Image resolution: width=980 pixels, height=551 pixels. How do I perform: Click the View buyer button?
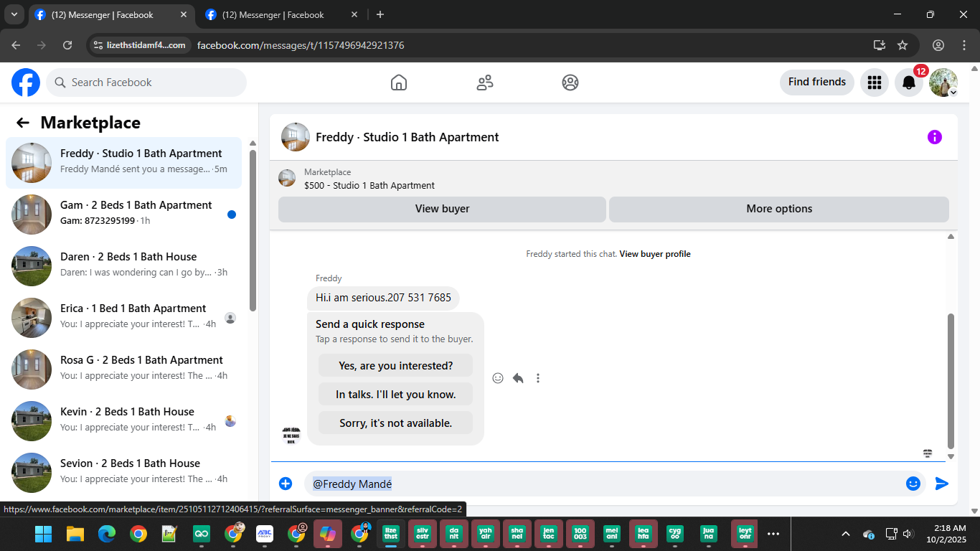(442, 209)
